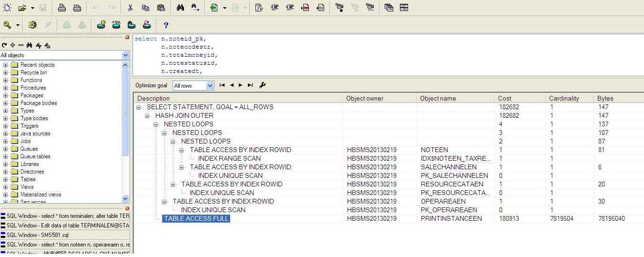Open the Navigate back history dropdown arrow
The height and width of the screenshot is (257, 644).
(x=225, y=8)
